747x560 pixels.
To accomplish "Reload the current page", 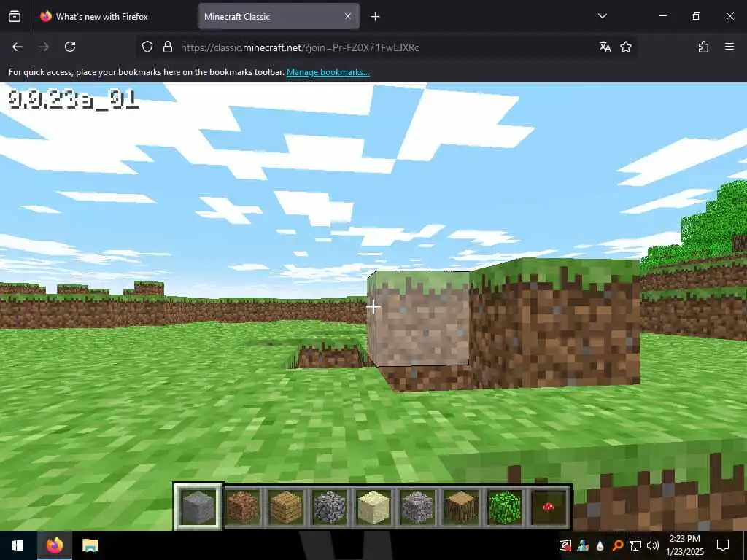I will pyautogui.click(x=70, y=47).
